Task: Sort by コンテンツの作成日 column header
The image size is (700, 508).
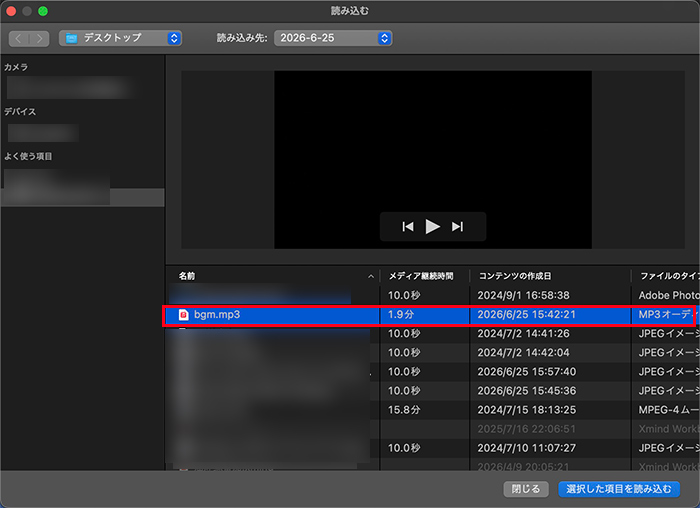Action: [x=515, y=276]
